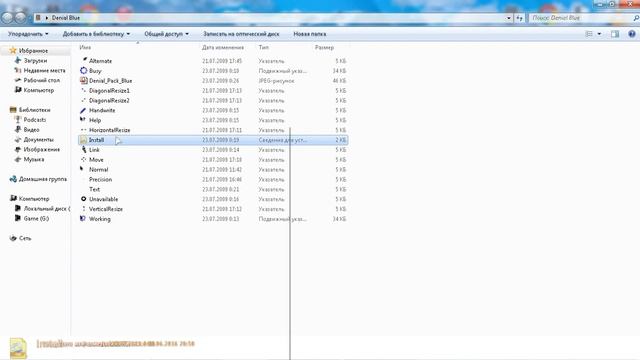Sort by the Размер column header
640x360 pixels.
click(x=324, y=47)
